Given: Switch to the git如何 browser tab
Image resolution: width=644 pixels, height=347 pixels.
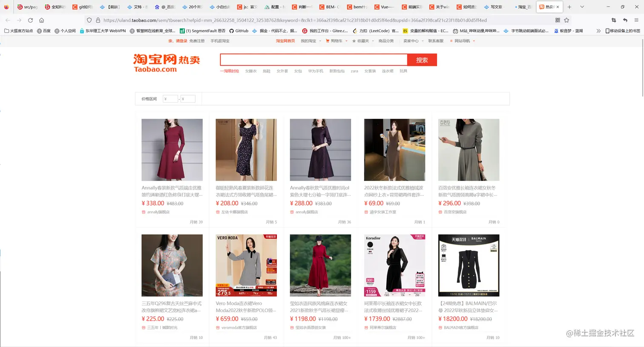Looking at the screenshot, I should [x=83, y=7].
